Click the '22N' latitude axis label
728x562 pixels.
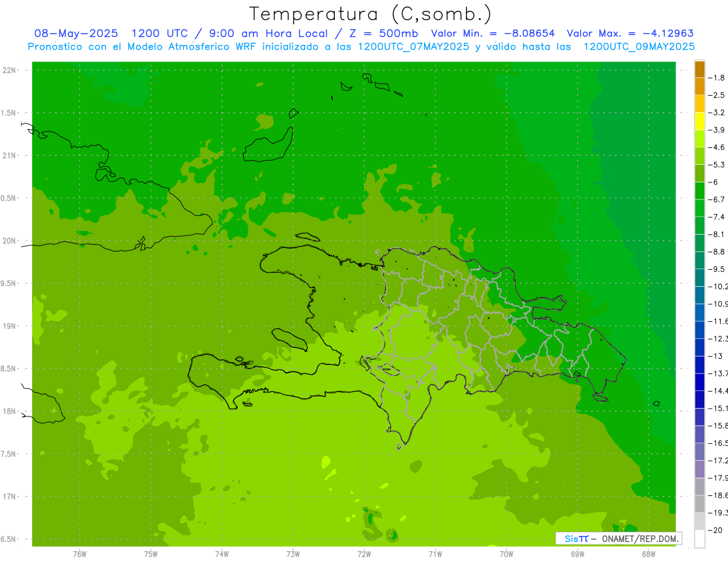(9, 70)
